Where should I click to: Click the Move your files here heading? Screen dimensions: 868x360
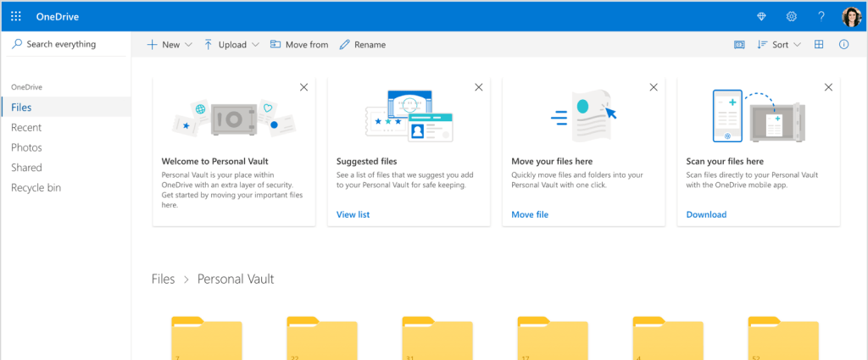pyautogui.click(x=552, y=162)
